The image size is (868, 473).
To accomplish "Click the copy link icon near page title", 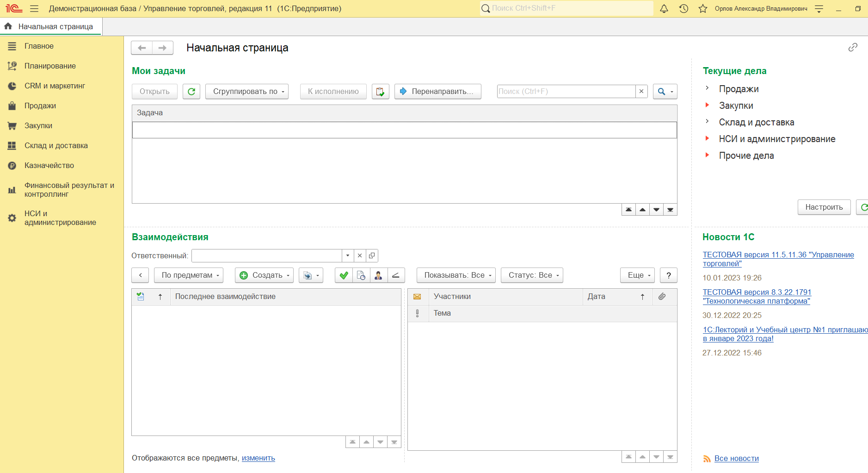I will click(853, 47).
